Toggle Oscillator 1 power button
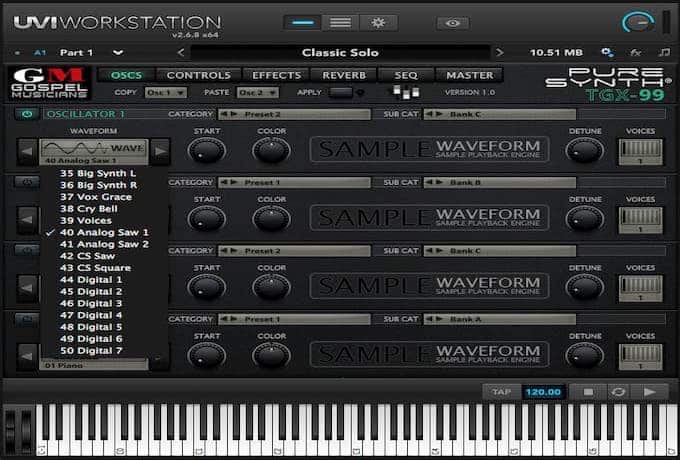Image resolution: width=680 pixels, height=460 pixels. (x=27, y=114)
